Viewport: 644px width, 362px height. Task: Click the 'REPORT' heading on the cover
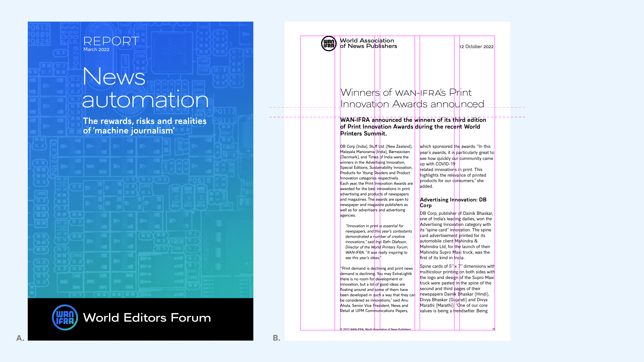111,41
